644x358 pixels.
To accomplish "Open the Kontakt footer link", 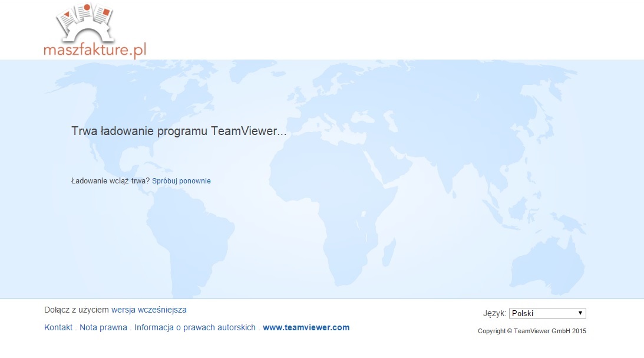I will pyautogui.click(x=58, y=327).
